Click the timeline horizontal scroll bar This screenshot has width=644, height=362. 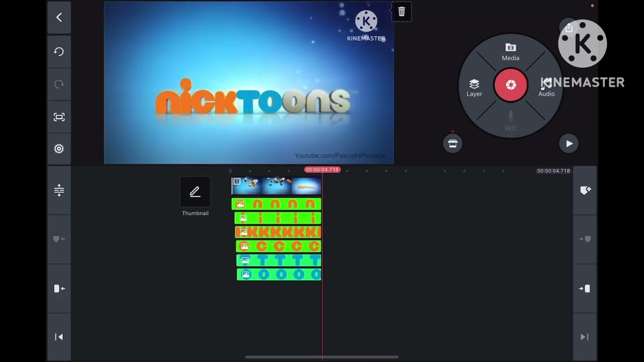[x=322, y=357]
